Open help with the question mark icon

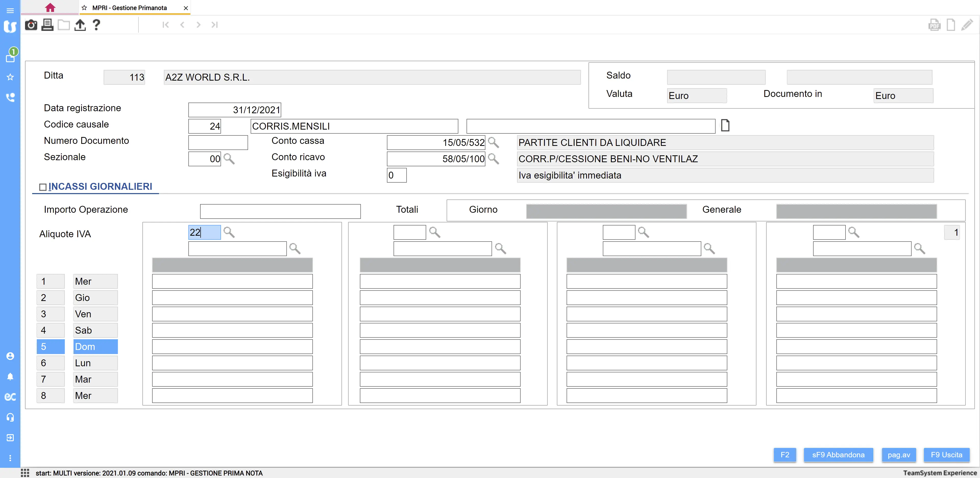click(96, 25)
